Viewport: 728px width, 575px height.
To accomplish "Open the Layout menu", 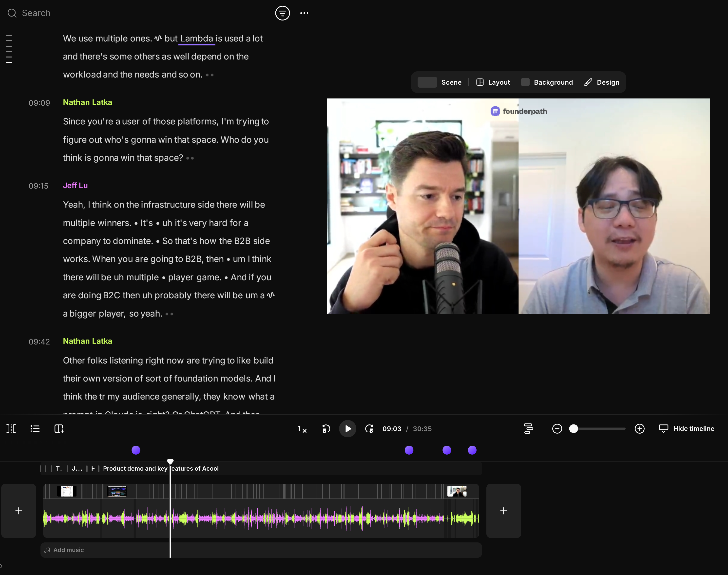I will tap(493, 82).
